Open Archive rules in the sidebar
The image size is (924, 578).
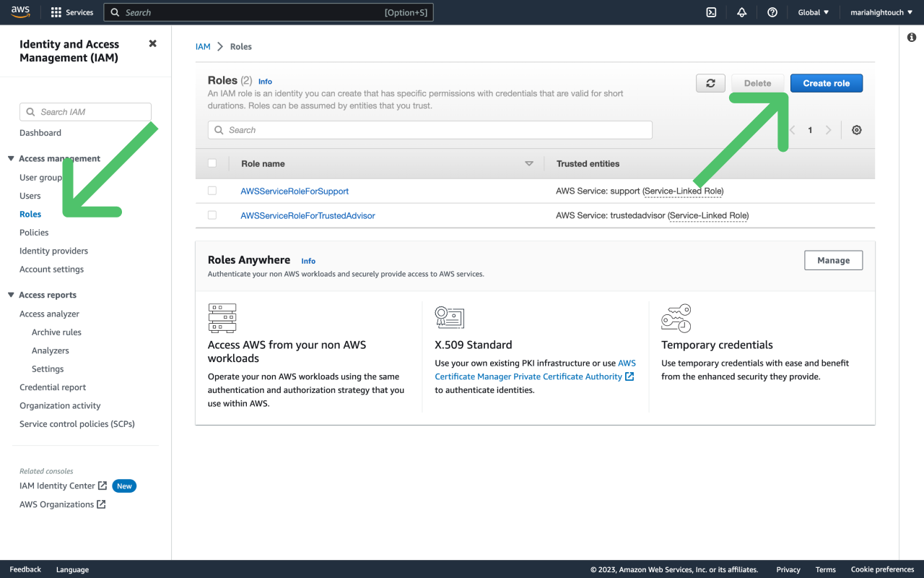[x=57, y=332]
